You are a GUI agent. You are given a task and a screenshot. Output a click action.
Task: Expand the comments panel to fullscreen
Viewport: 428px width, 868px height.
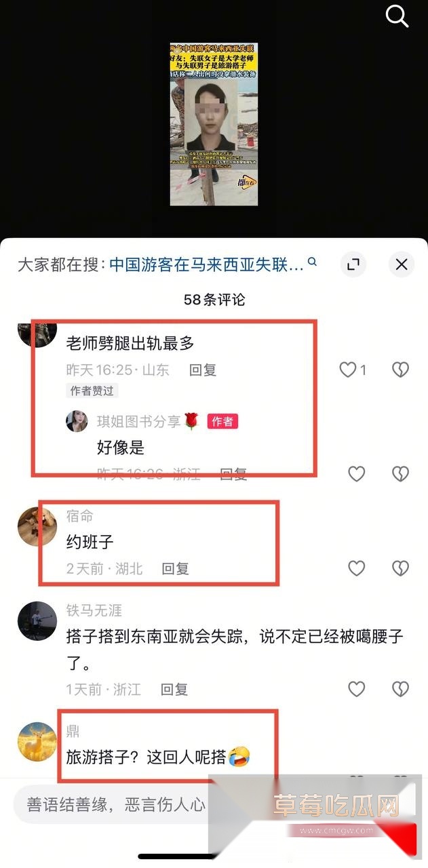[x=353, y=264]
